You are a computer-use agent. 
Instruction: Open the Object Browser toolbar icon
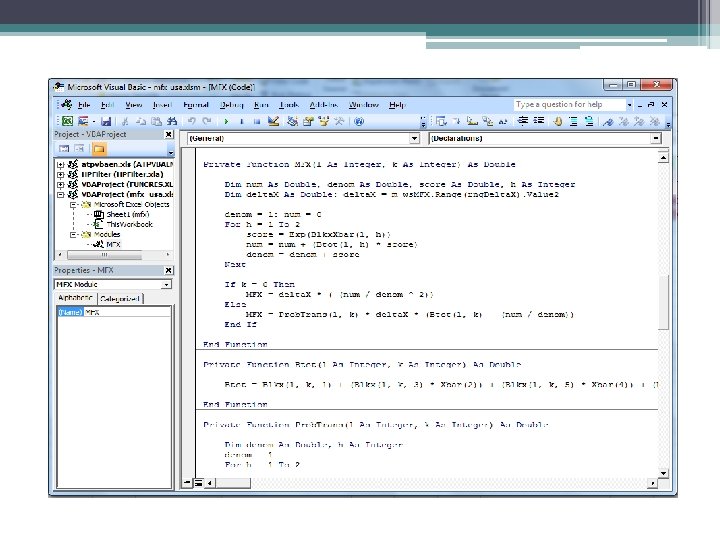(324, 121)
